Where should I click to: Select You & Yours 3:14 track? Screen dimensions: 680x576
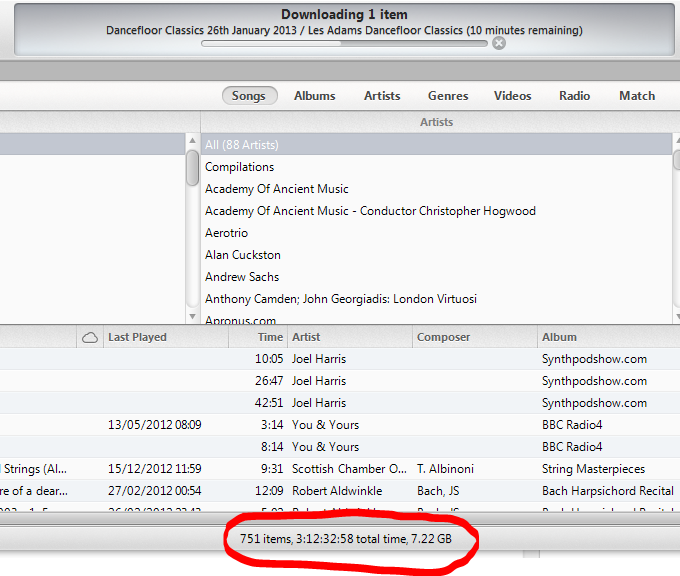tap(340, 425)
